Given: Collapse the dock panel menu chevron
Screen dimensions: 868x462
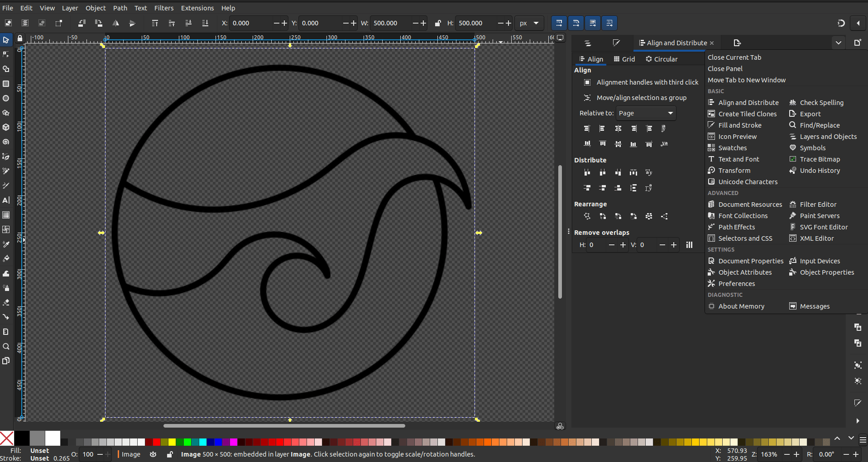Looking at the screenshot, I should (x=838, y=43).
